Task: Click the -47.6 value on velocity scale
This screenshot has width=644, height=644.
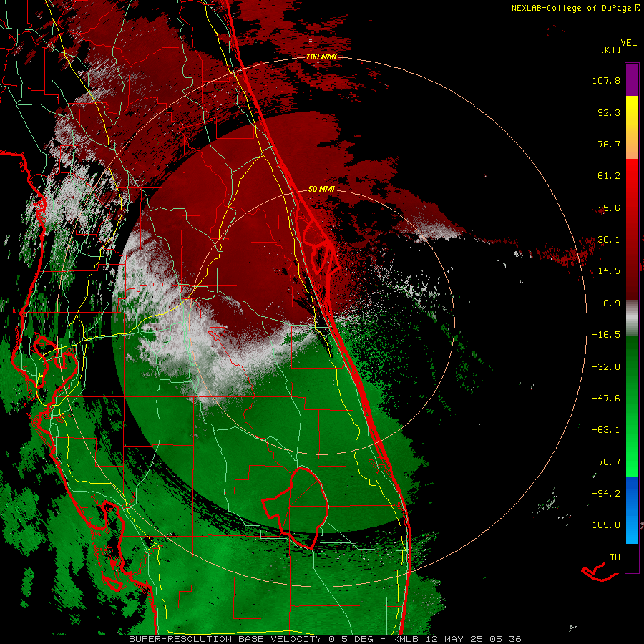Action: click(606, 399)
